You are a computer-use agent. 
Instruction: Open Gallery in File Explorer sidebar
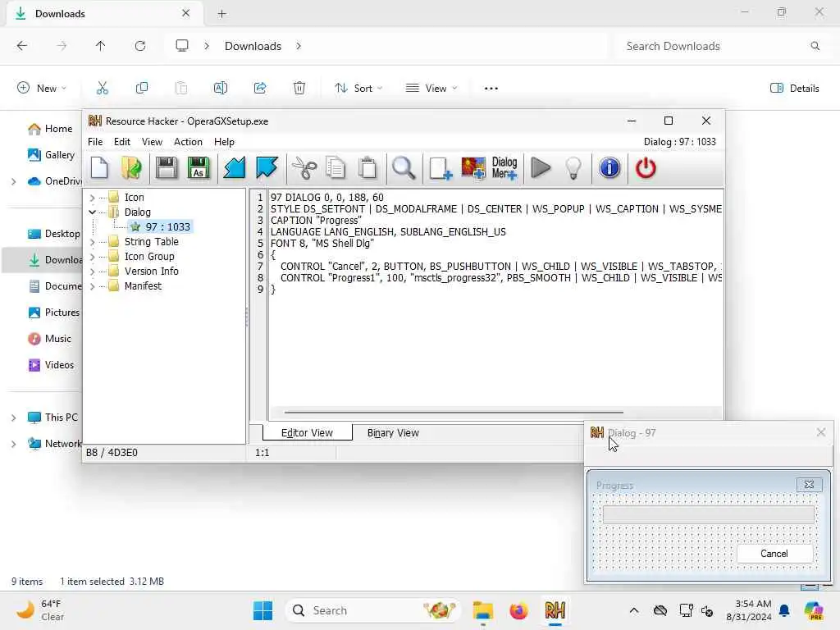[52, 155]
